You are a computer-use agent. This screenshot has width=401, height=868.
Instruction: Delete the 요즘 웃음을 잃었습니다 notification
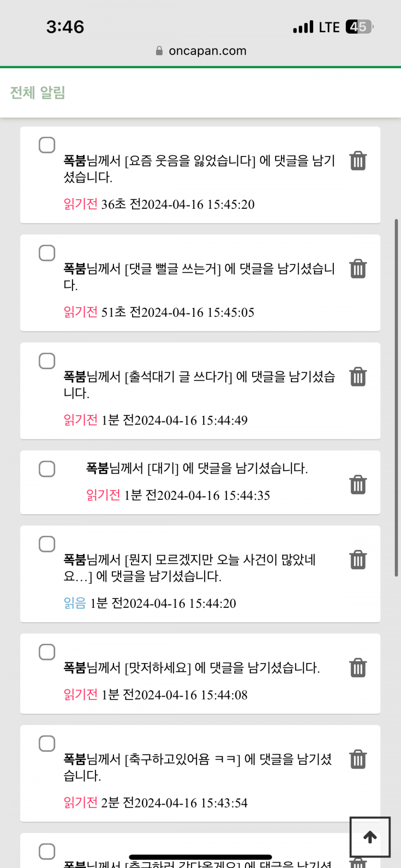click(x=358, y=161)
